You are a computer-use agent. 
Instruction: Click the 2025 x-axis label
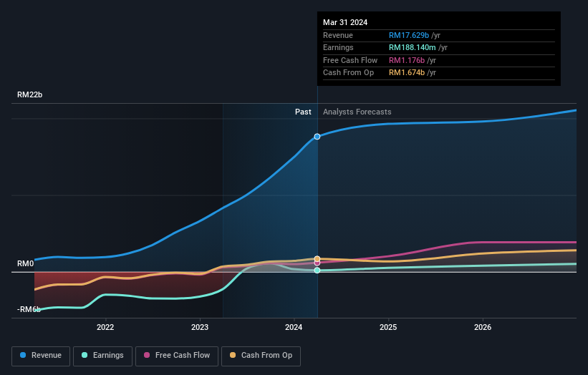pyautogui.click(x=388, y=327)
